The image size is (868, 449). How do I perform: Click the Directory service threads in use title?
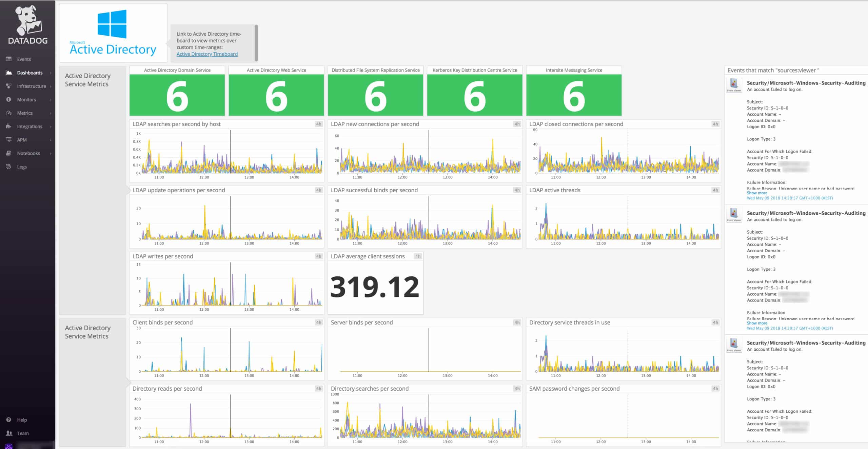(x=570, y=323)
